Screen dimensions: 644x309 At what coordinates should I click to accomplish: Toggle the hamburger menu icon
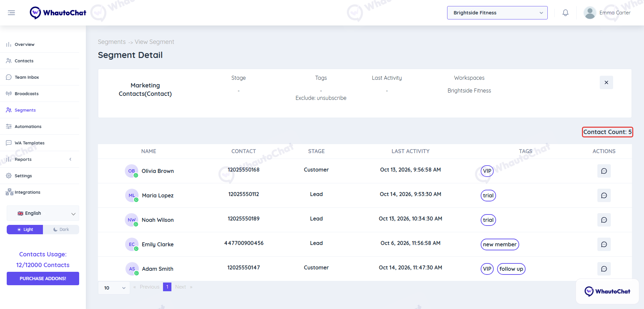11,13
